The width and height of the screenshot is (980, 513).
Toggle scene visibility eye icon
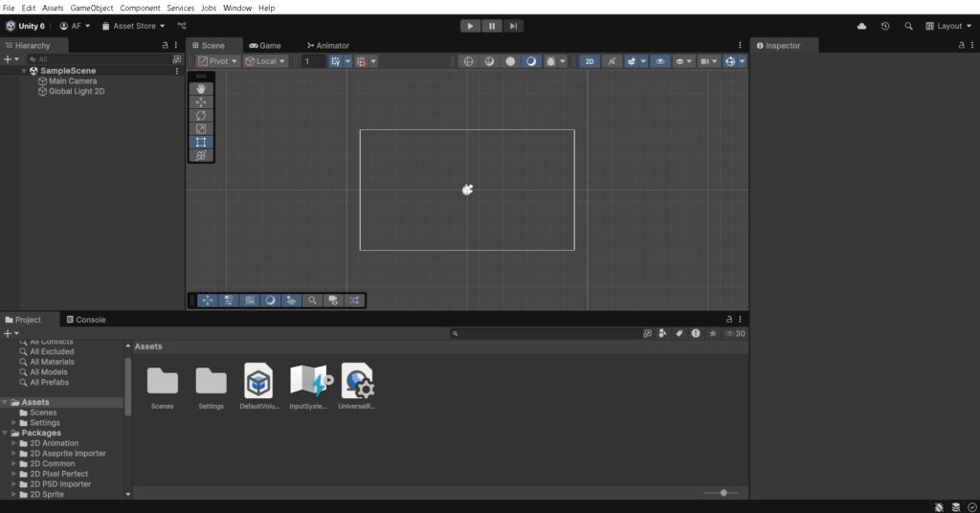(x=660, y=61)
